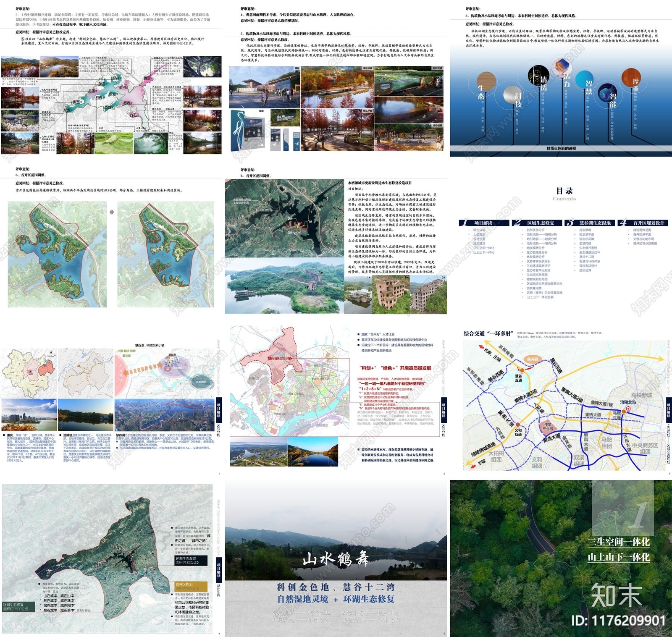This screenshot has height=637, width=672.
Task: Click contents entry 规划总平面
Action: pos(587,235)
